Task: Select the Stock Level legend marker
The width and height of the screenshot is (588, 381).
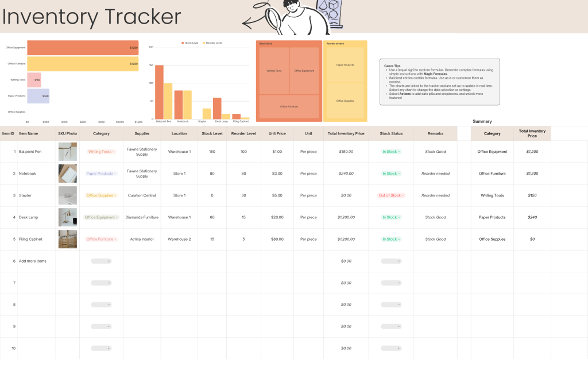Action: pyautogui.click(x=183, y=43)
